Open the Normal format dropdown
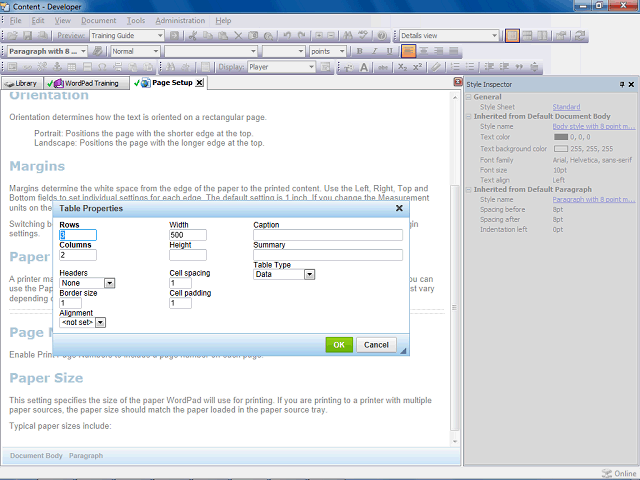The width and height of the screenshot is (640, 480). click(135, 51)
